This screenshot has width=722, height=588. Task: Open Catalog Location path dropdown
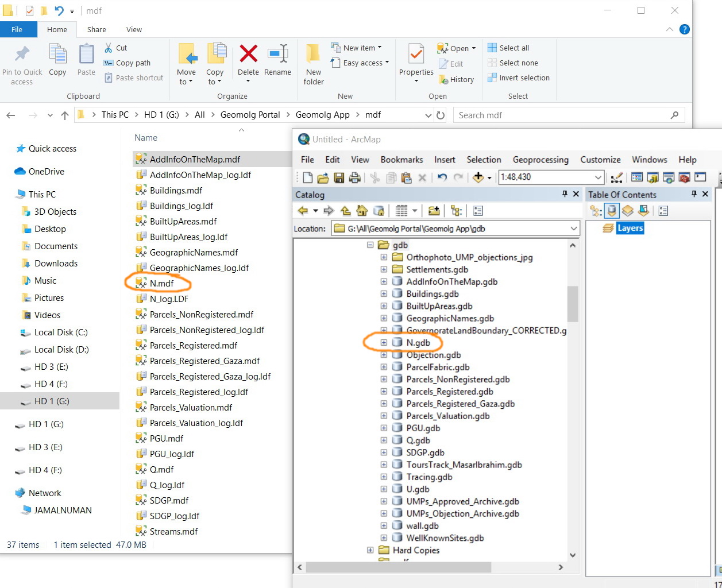tap(574, 229)
